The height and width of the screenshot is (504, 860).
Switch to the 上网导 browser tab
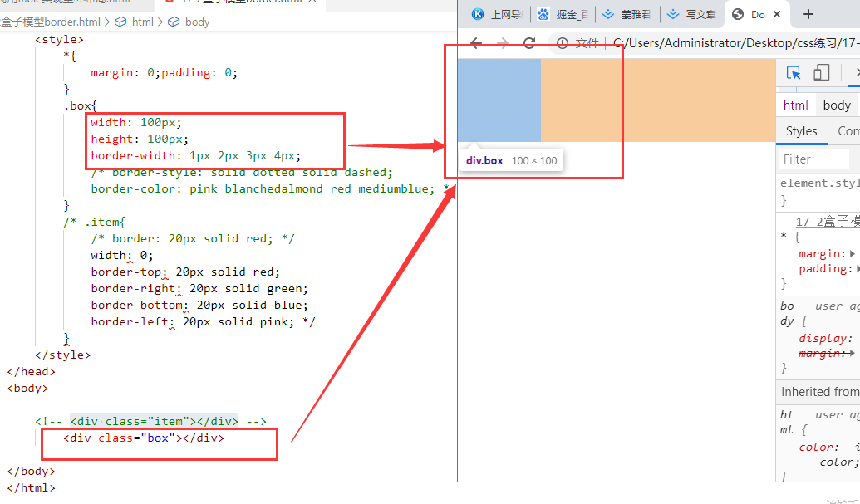tap(498, 15)
